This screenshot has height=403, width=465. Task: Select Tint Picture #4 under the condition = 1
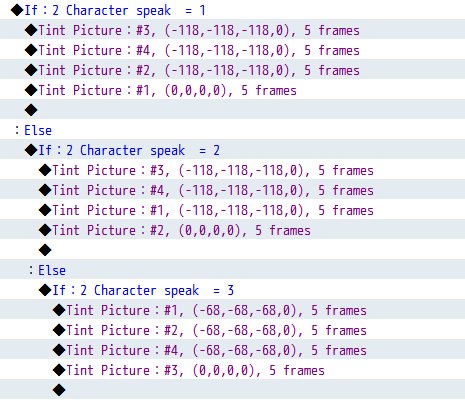point(232,49)
